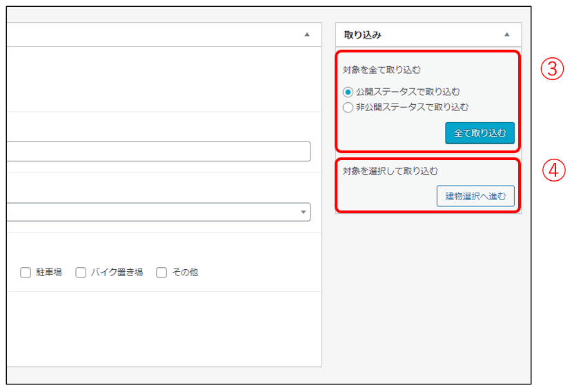
Task: Click the 駐車場 label text
Action: (49, 273)
